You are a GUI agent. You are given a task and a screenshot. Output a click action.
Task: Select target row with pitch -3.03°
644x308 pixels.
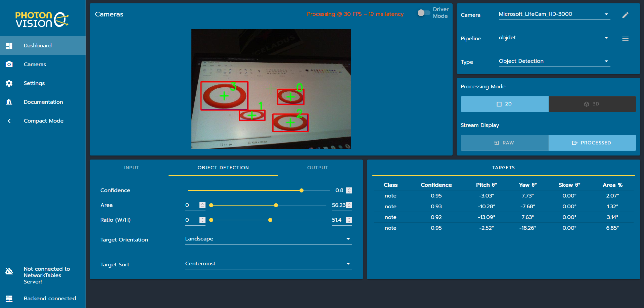tap(503, 196)
